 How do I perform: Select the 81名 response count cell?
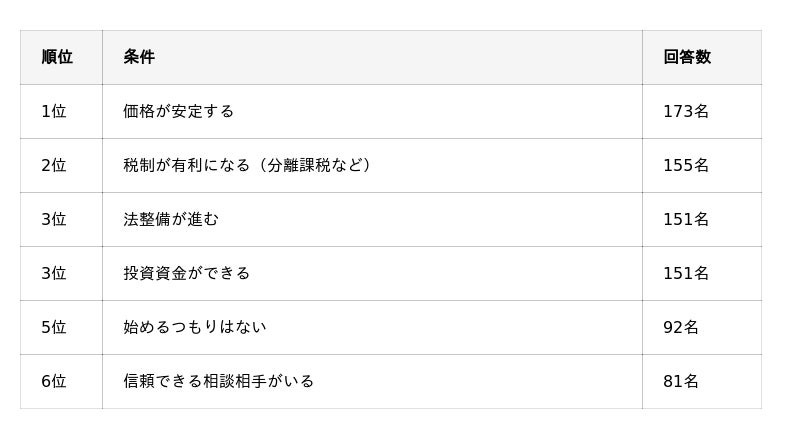pos(681,381)
